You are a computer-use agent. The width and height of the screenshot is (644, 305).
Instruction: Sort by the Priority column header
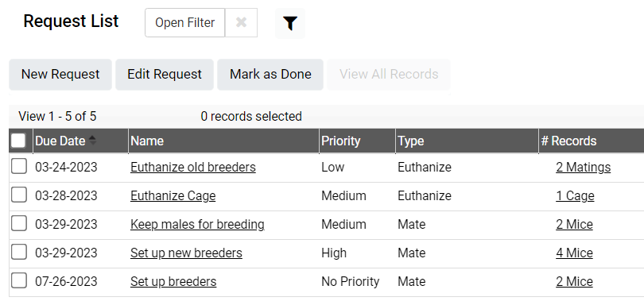(x=341, y=141)
